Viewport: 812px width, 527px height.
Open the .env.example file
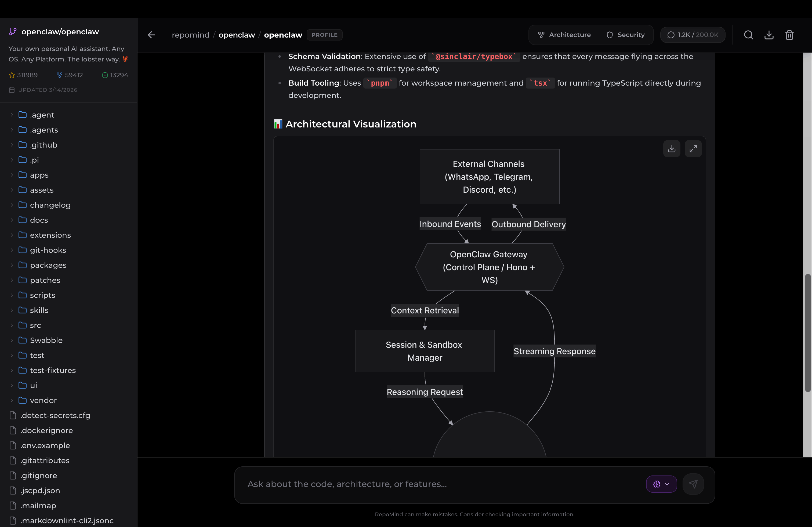point(45,445)
